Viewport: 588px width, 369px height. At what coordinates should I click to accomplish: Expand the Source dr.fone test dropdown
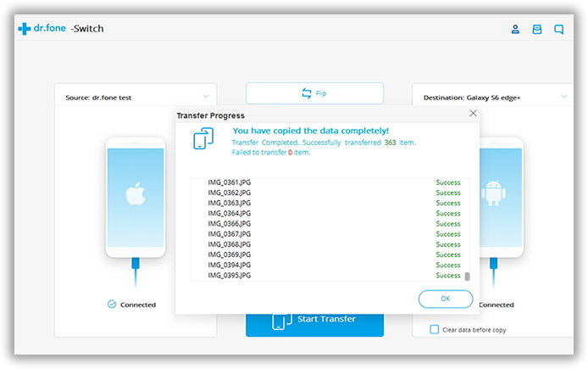point(206,97)
